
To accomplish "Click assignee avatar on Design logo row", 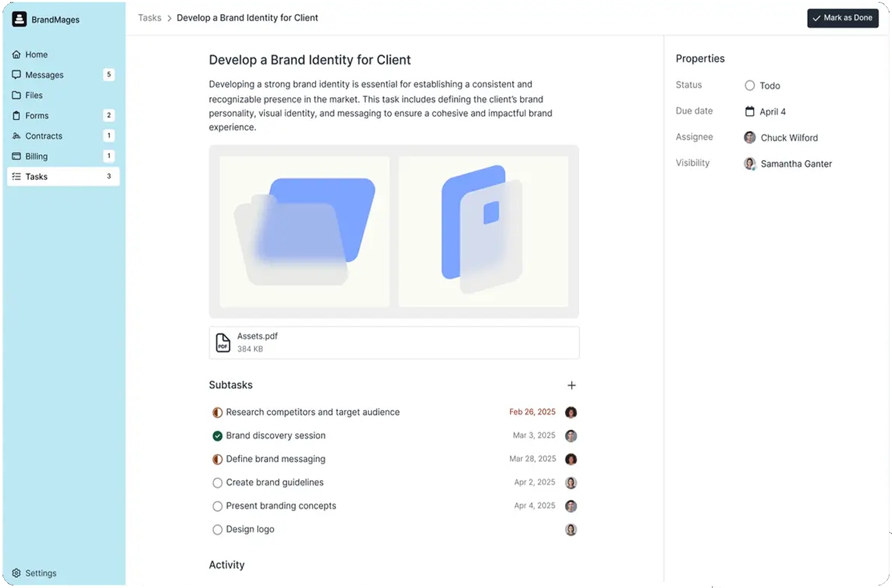I will [x=571, y=530].
